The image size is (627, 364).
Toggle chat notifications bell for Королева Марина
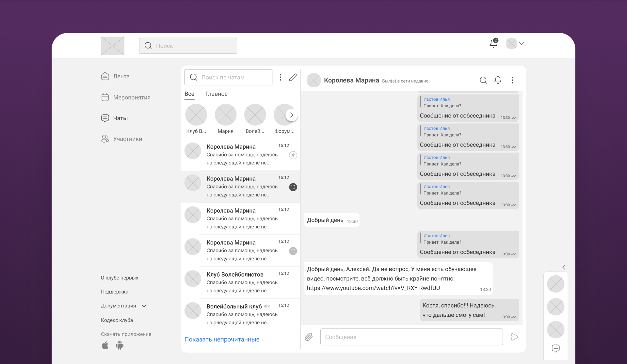(498, 80)
